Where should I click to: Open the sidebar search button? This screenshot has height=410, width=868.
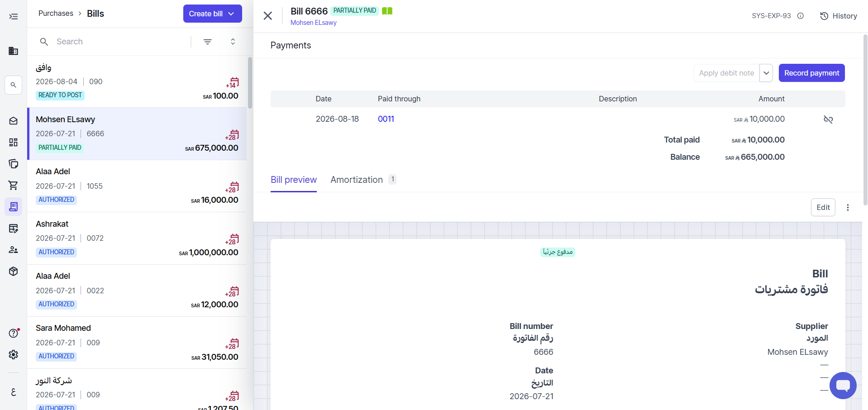tap(14, 85)
